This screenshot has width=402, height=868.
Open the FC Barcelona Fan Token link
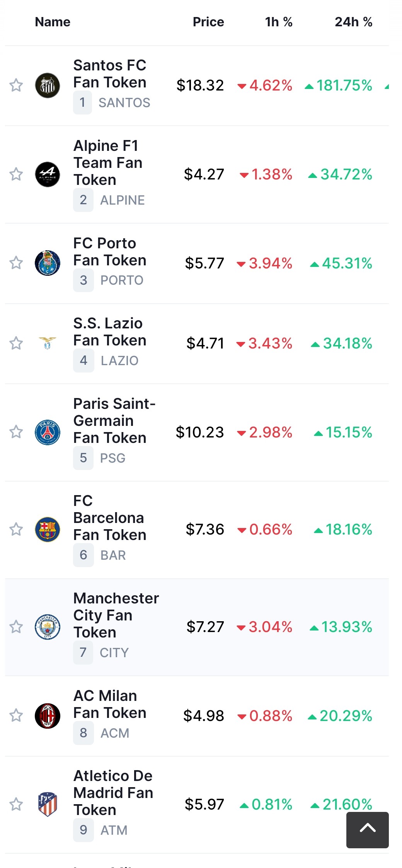coord(110,518)
